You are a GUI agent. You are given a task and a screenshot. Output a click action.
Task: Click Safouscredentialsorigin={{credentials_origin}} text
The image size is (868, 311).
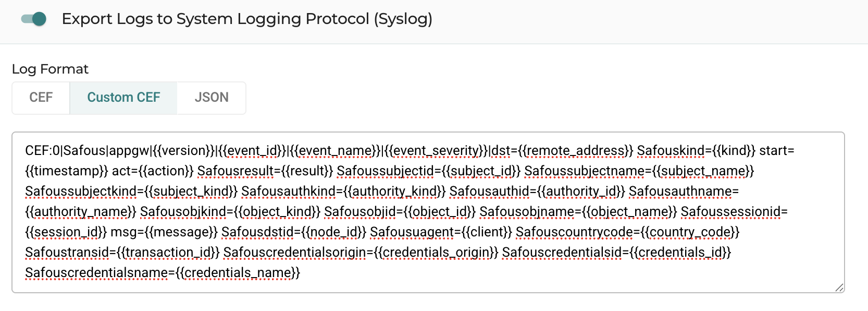361,253
